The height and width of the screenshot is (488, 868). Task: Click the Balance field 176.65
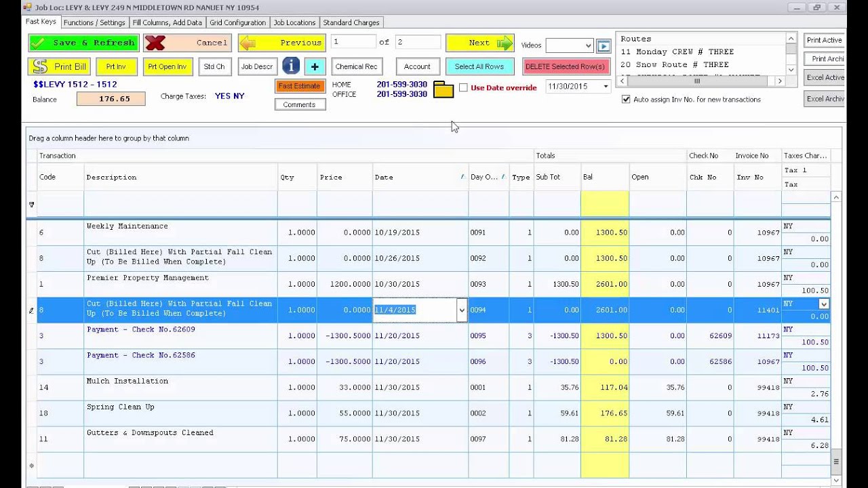[111, 99]
